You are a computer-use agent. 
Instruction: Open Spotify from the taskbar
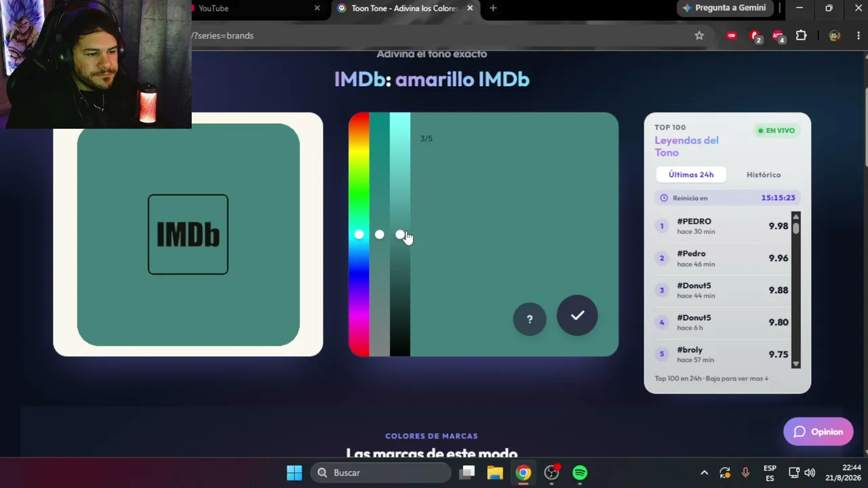pyautogui.click(x=580, y=472)
